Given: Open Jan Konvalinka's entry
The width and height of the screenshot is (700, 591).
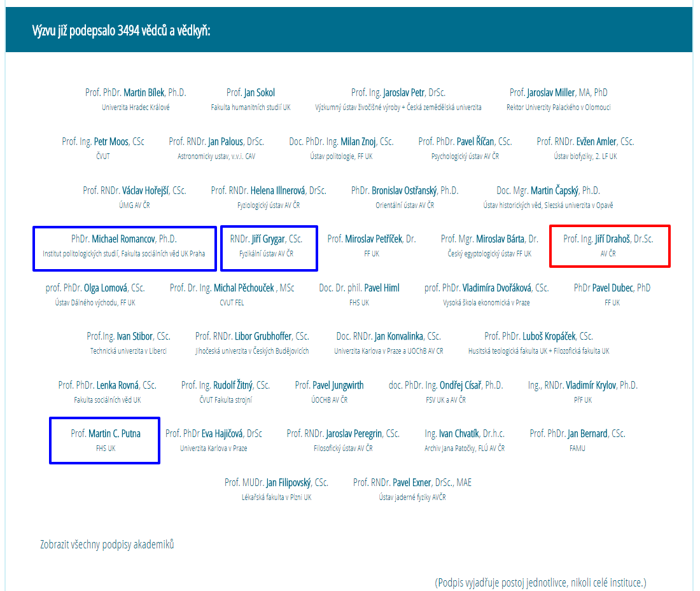Looking at the screenshot, I should click(x=398, y=337).
